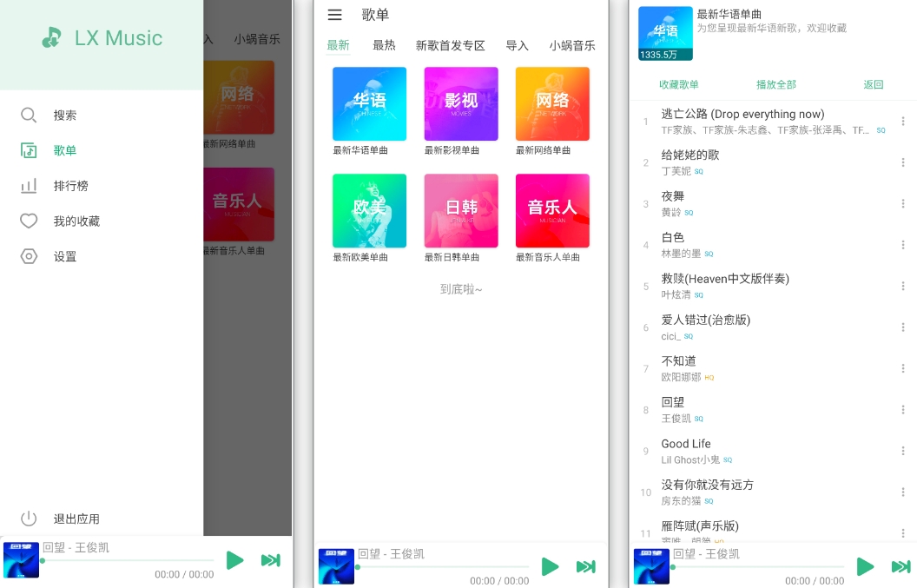Show options menu for Good Life

(902, 451)
